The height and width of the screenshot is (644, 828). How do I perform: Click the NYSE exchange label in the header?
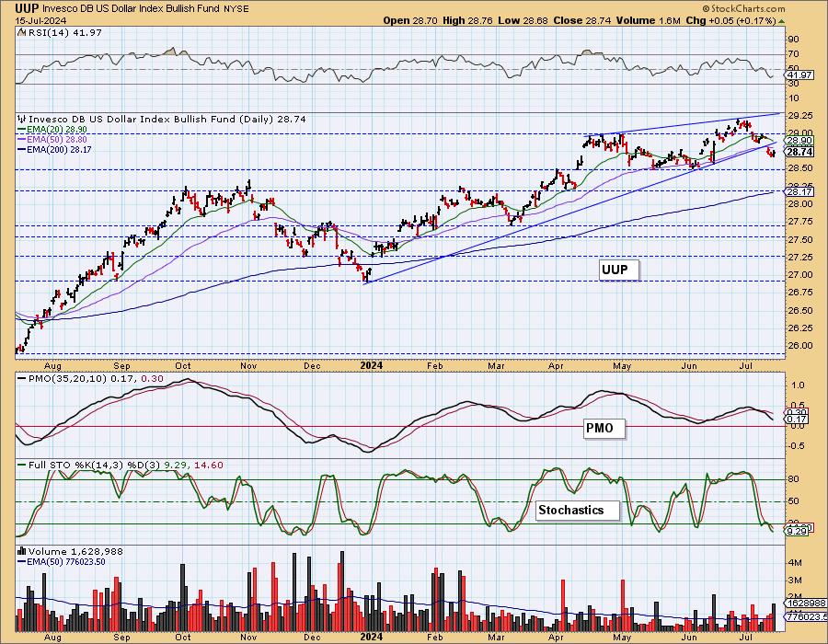[236, 9]
